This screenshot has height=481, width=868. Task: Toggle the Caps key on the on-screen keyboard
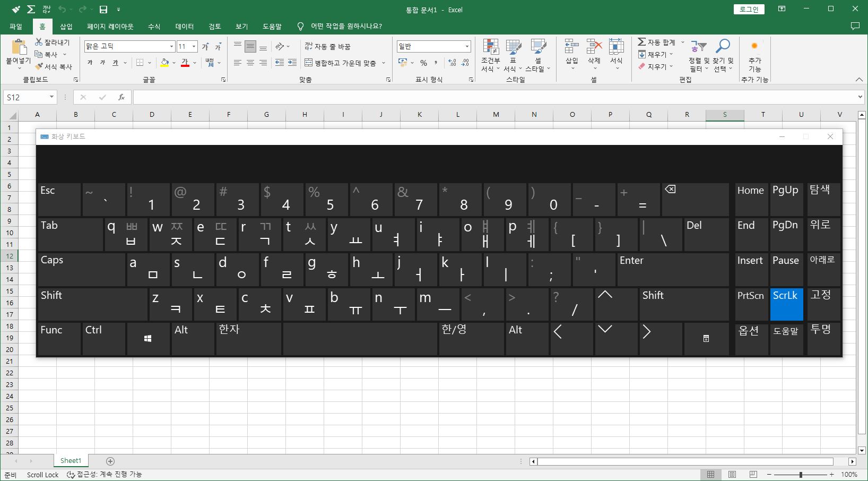click(82, 270)
